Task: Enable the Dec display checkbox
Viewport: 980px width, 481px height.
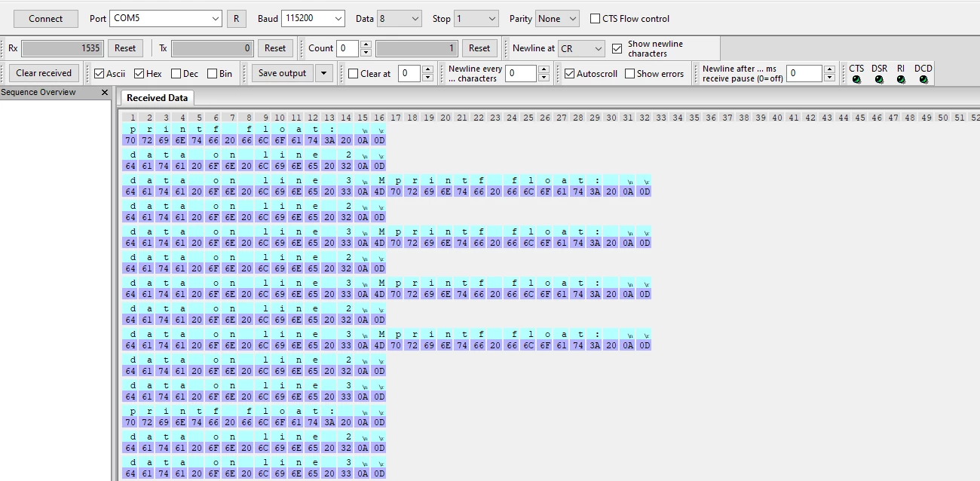Action: 176,74
